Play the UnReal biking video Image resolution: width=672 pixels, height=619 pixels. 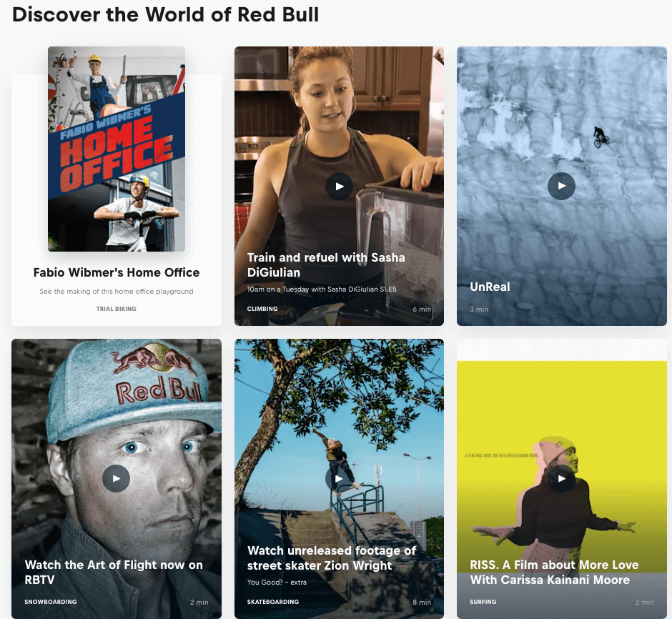coord(561,186)
